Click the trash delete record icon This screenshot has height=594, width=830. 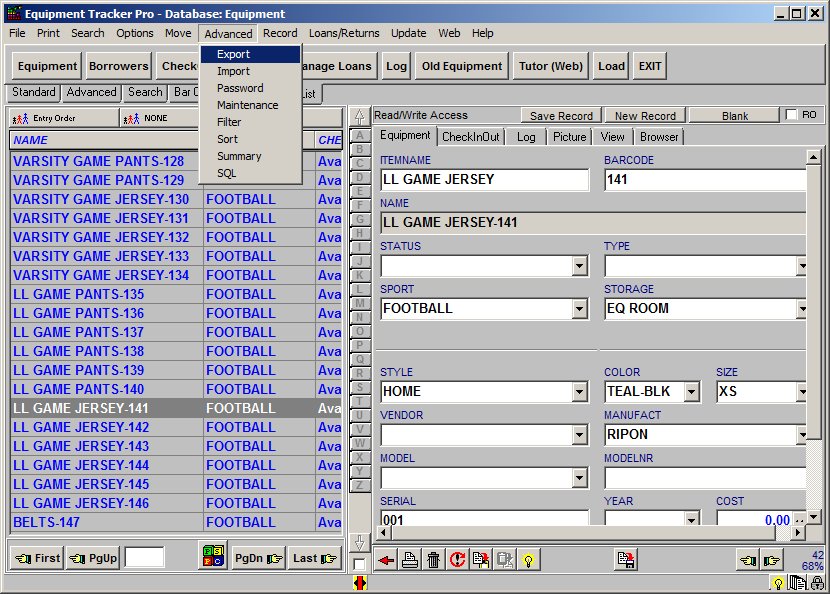[433, 560]
